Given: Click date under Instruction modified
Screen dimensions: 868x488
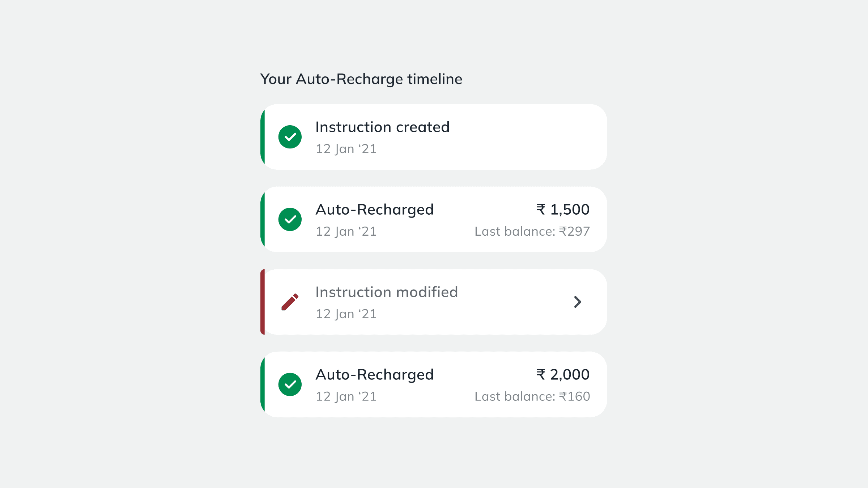Looking at the screenshot, I should (346, 314).
